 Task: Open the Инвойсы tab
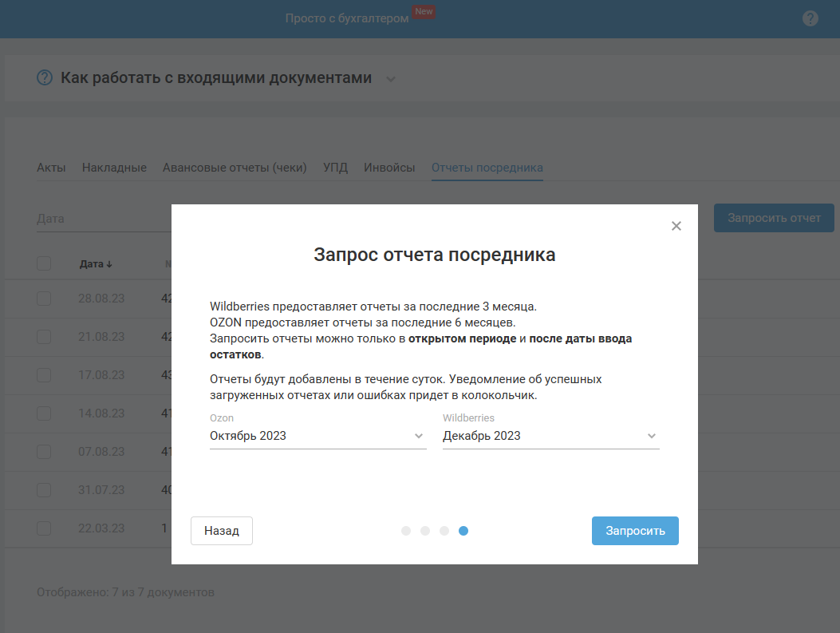(x=389, y=168)
